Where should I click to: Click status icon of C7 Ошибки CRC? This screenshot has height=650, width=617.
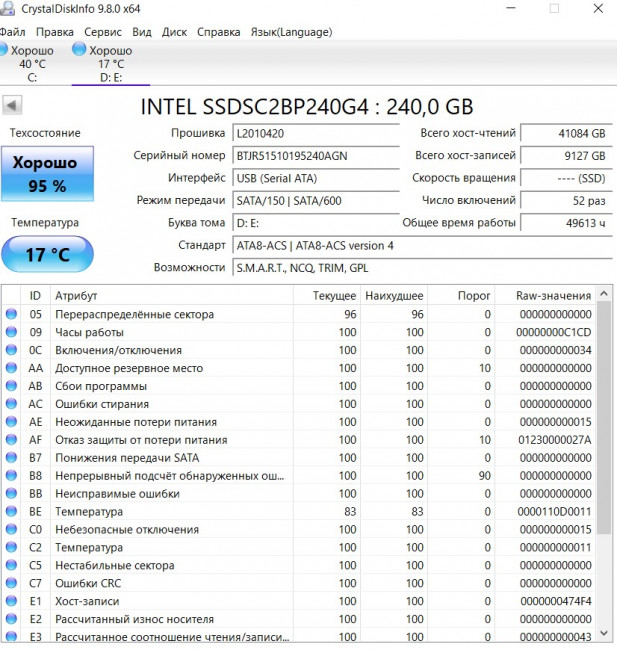(11, 583)
